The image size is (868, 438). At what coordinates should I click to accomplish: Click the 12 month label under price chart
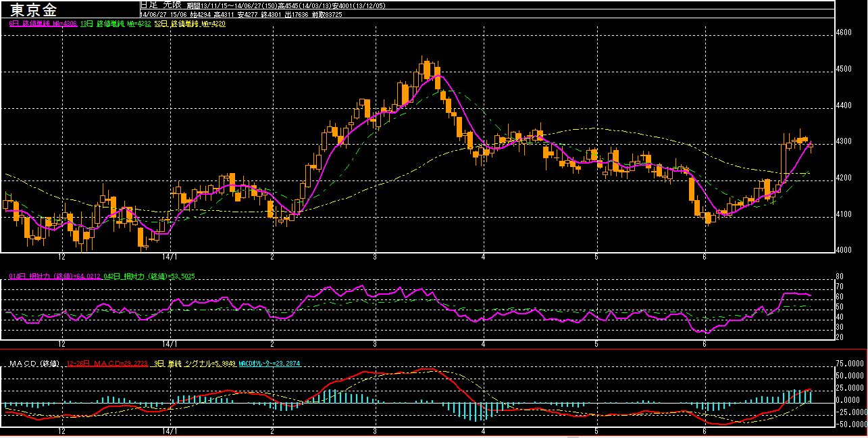[62, 258]
